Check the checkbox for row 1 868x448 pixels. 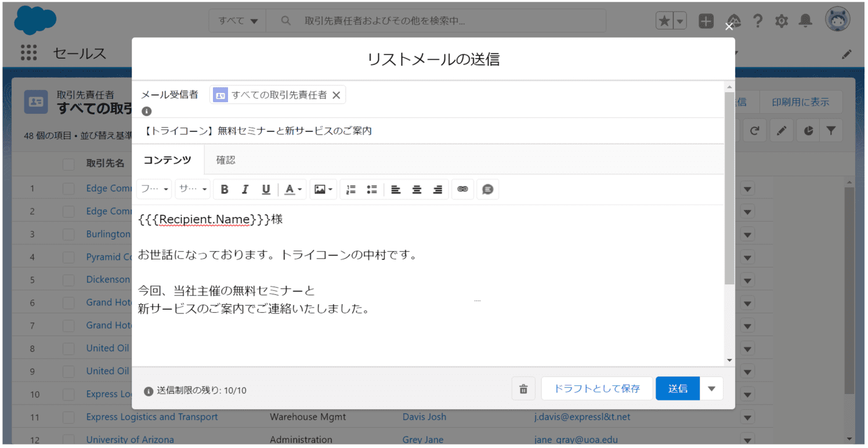click(68, 189)
